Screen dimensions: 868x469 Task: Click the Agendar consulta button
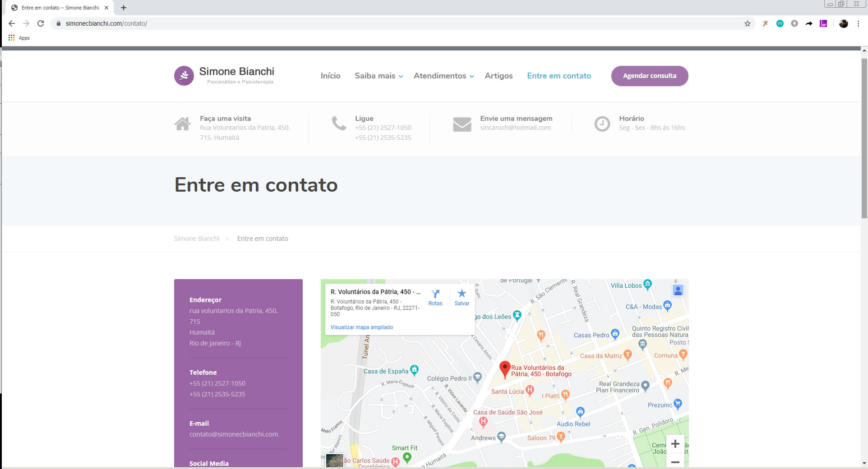tap(650, 76)
